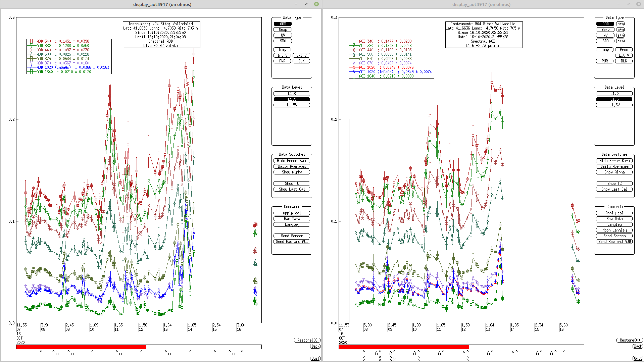Viewport: 644px width, 362px height.
Task: Click Back in Instrument 424 window
Action: pos(315,346)
